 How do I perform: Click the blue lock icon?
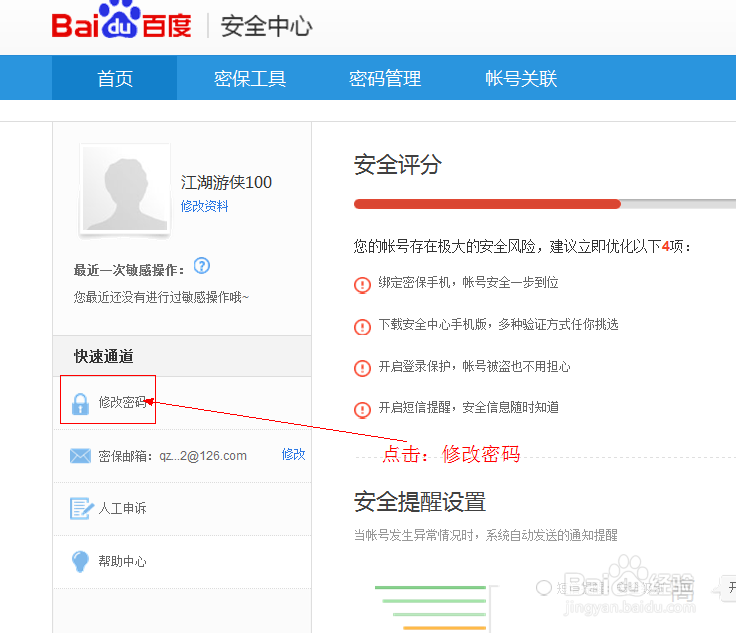(x=80, y=404)
